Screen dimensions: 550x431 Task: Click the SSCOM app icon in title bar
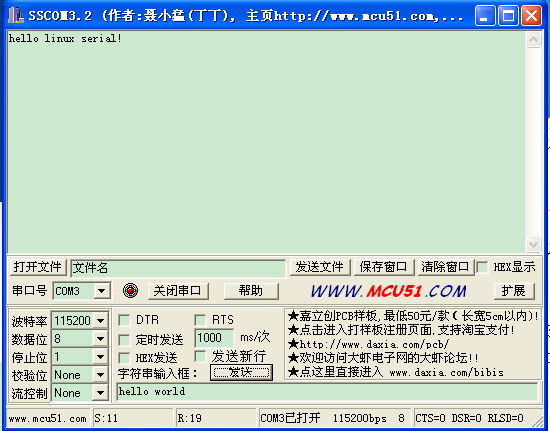click(16, 15)
